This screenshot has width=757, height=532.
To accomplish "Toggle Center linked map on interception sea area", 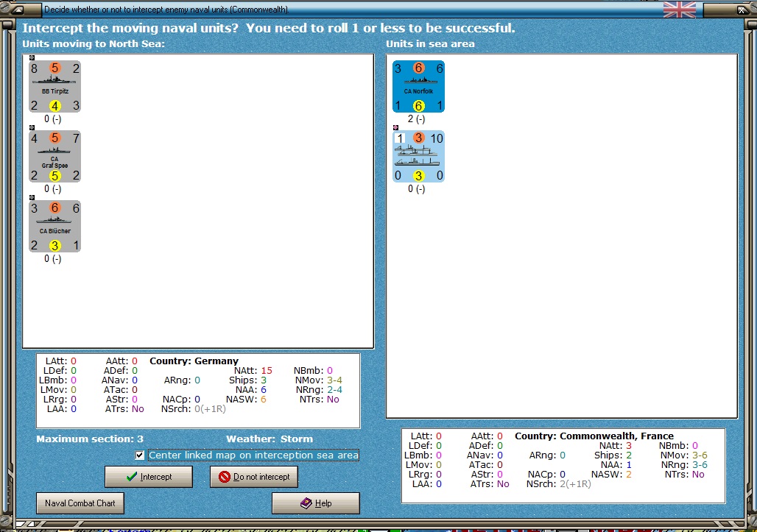I will pos(139,455).
